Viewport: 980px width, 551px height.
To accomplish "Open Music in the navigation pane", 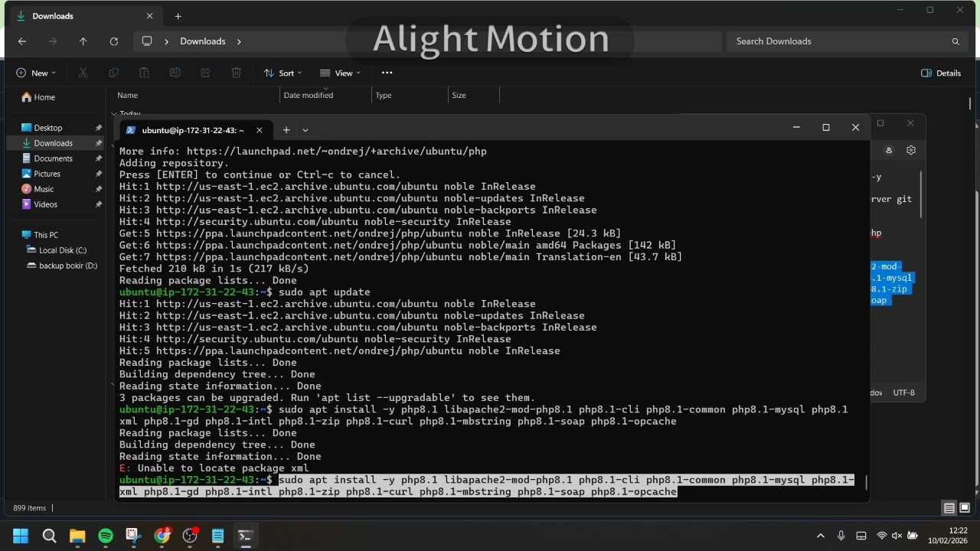I will tap(44, 189).
